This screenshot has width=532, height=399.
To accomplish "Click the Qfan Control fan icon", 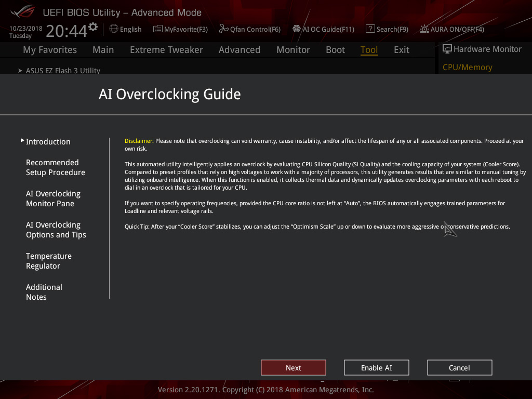I will 223,29.
